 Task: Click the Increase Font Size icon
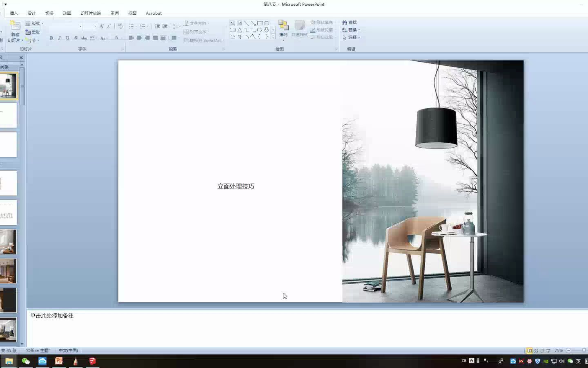101,26
